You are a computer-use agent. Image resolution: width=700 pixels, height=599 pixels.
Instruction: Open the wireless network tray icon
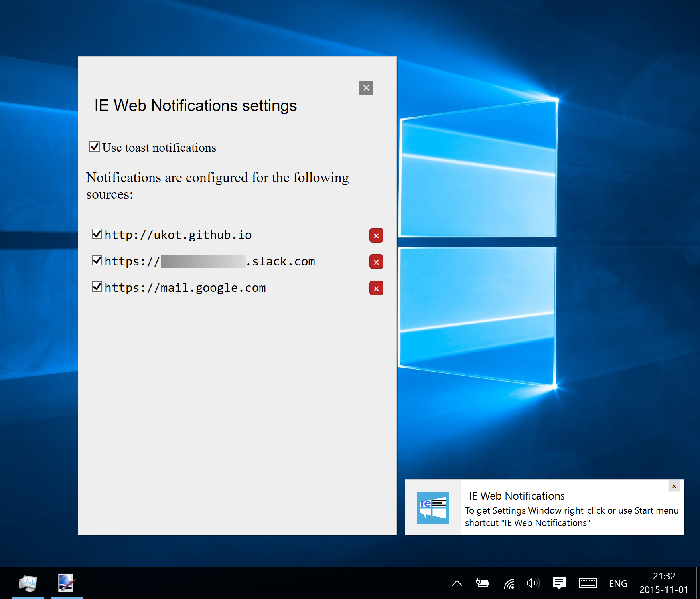click(x=509, y=583)
